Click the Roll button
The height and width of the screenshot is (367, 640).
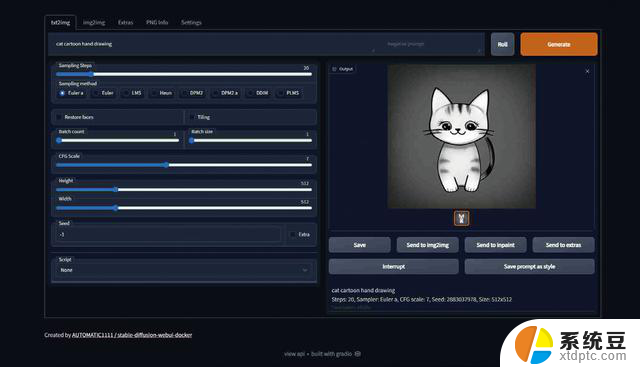(x=502, y=44)
